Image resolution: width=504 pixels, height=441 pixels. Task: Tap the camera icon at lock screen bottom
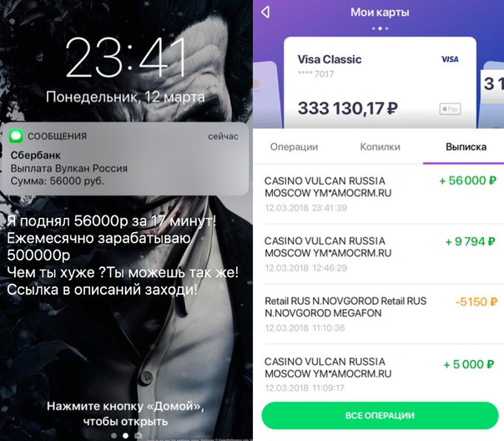138,435
